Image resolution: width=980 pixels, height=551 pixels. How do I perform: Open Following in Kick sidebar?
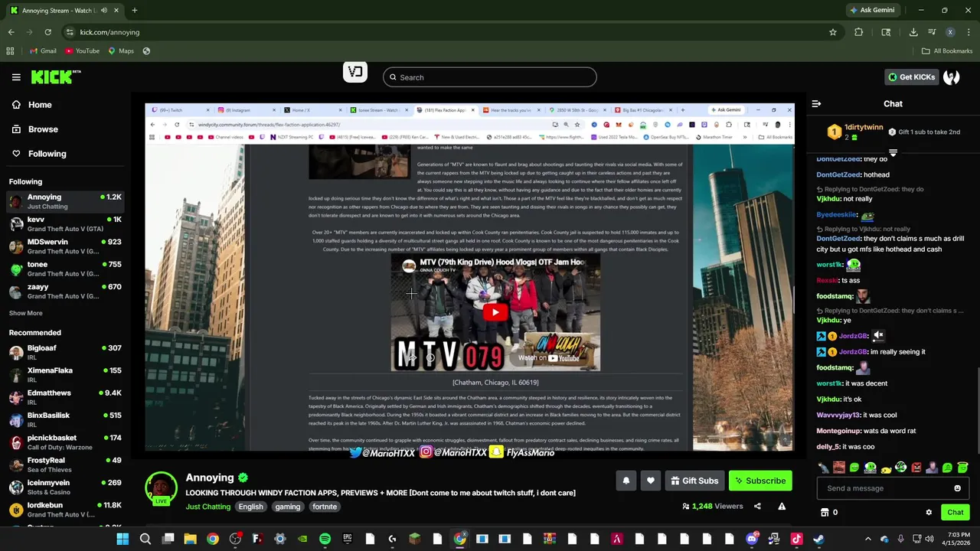pyautogui.click(x=39, y=154)
